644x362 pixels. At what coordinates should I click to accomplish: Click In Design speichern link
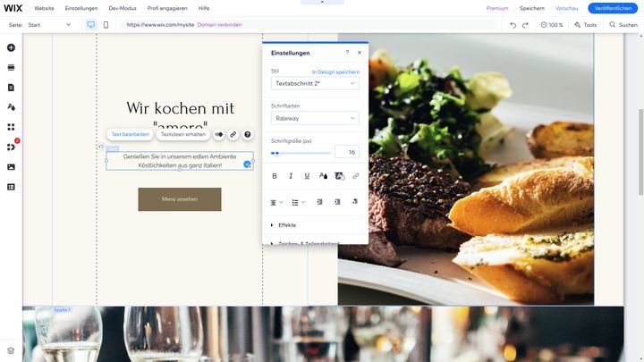335,72
